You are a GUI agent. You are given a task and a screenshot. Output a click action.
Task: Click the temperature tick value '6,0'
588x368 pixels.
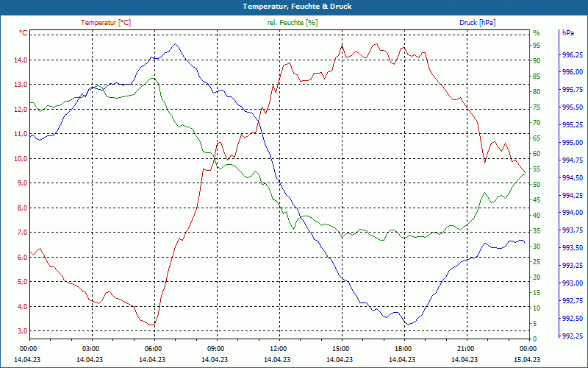21,257
